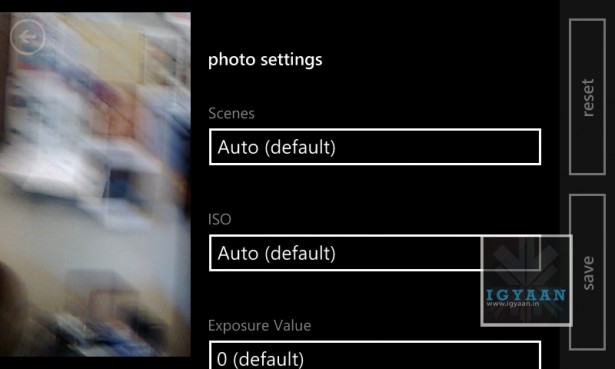Tap the dark blue square object in the viewfinder
Viewport: 615px width, 369px height.
click(118, 185)
